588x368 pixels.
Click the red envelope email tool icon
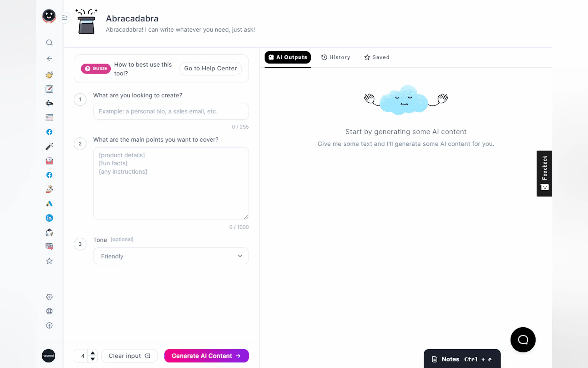click(x=49, y=161)
